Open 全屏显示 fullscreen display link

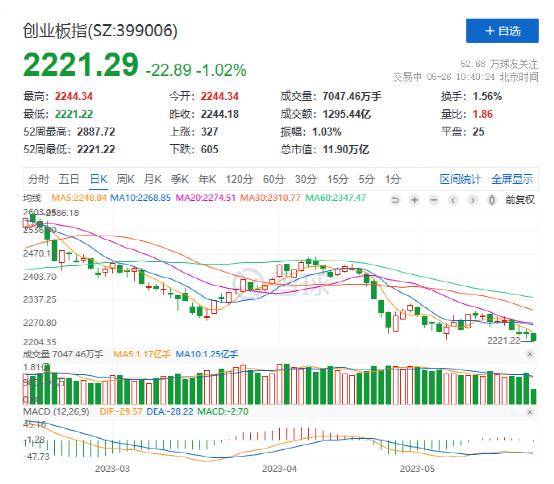[x=512, y=179]
